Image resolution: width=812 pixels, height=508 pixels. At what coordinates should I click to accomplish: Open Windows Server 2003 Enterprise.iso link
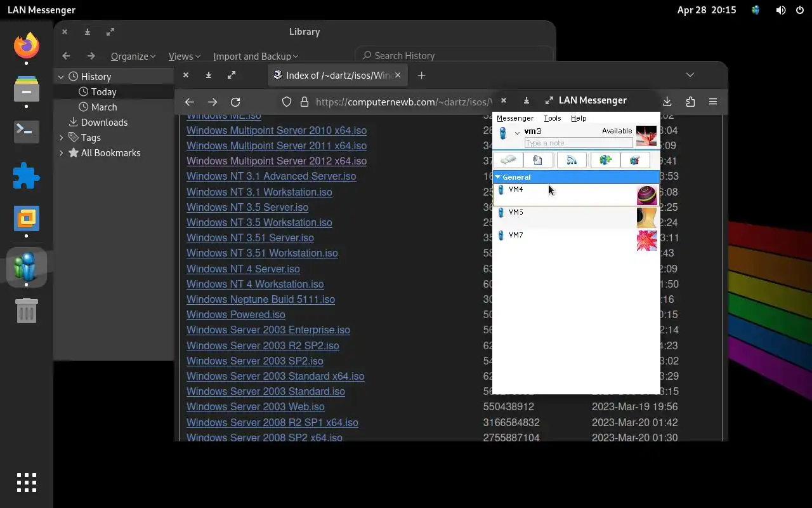coord(268,330)
